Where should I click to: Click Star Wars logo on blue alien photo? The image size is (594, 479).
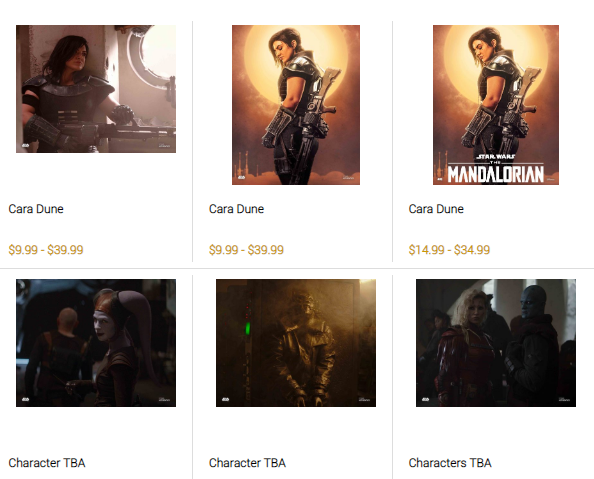tap(425, 399)
